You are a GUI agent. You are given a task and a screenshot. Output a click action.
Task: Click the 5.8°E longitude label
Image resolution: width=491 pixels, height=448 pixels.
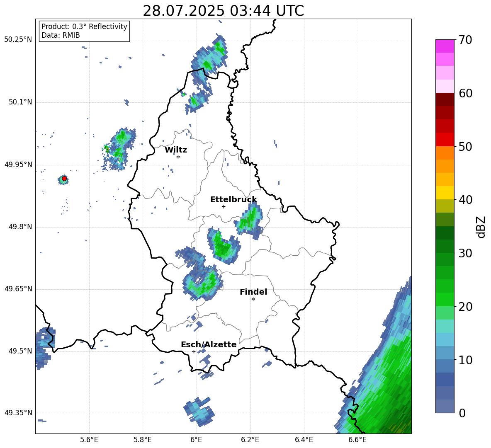coord(143,440)
